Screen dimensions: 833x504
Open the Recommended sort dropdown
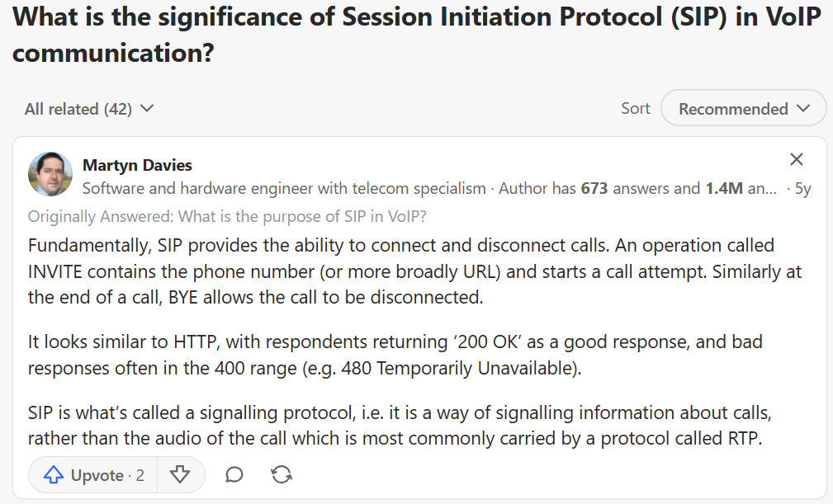click(x=743, y=108)
